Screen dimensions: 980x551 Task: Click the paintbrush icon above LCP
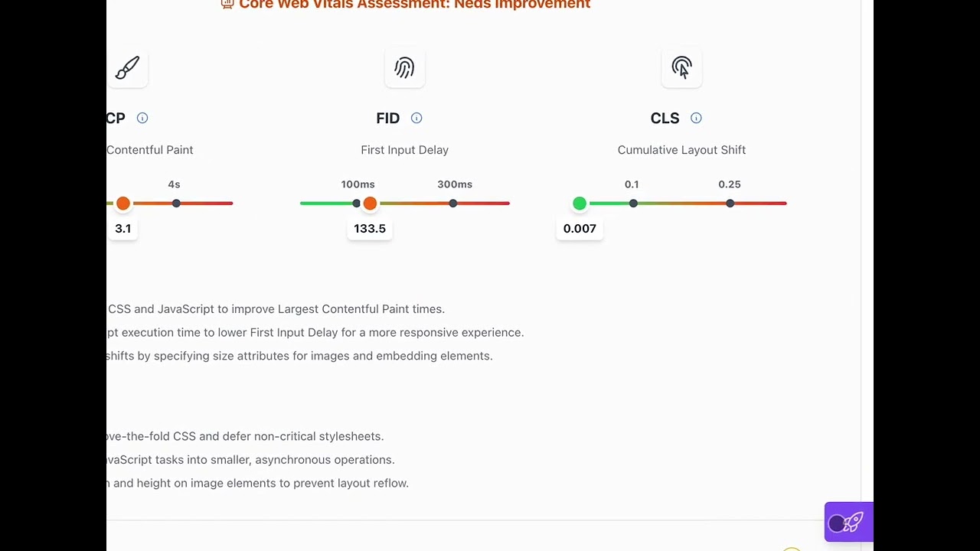tap(127, 68)
